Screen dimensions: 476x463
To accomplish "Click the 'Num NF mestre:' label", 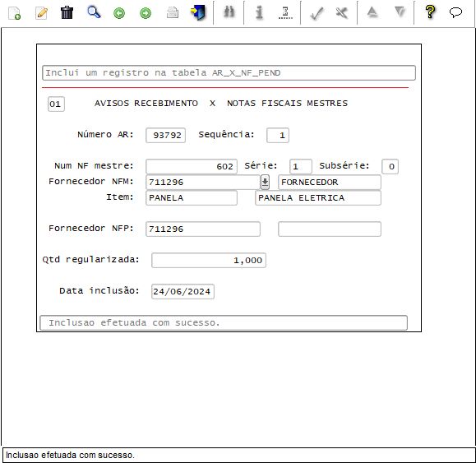I will 94,166.
